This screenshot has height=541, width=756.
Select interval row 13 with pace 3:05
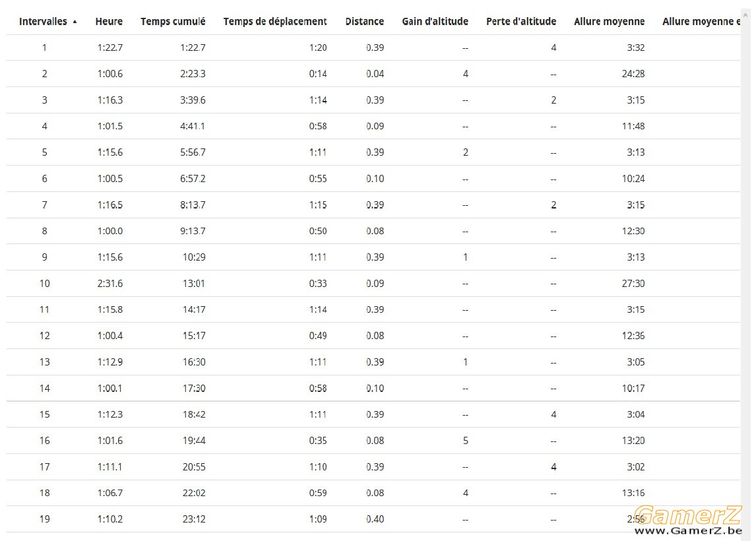pos(373,362)
